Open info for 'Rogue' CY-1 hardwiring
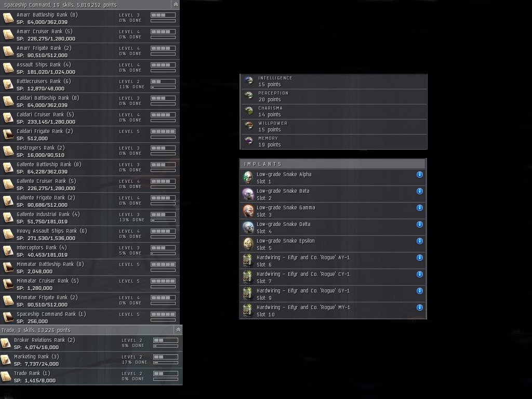 pos(420,274)
